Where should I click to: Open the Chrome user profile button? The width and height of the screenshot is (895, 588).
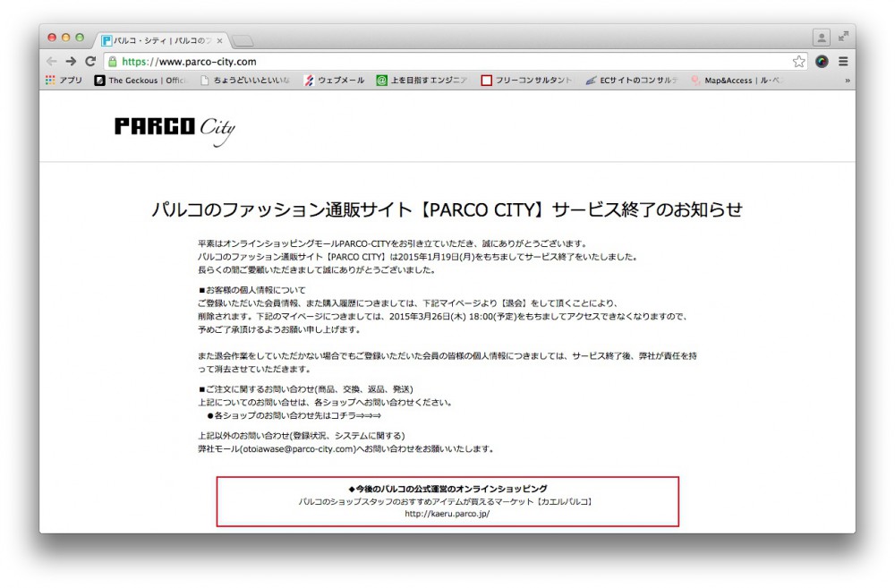click(x=822, y=38)
